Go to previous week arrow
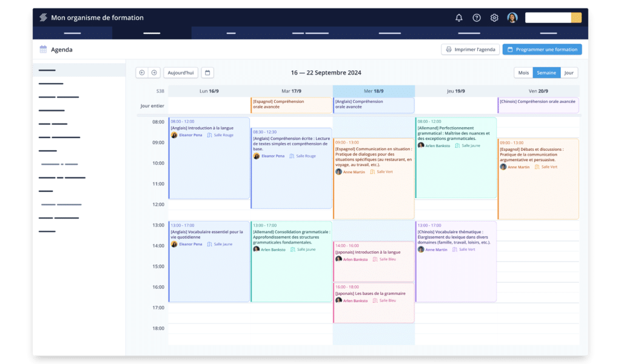621x364 pixels. [142, 73]
